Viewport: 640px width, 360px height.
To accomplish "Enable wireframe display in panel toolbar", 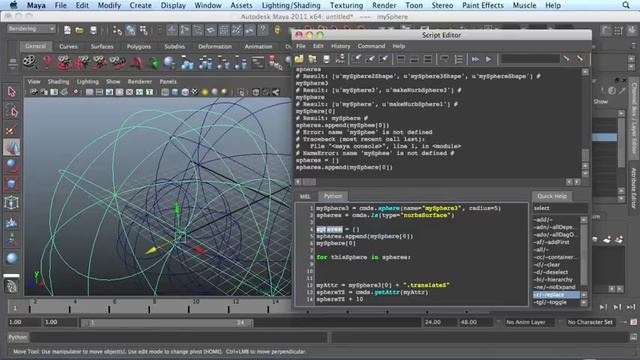I will tap(165, 92).
